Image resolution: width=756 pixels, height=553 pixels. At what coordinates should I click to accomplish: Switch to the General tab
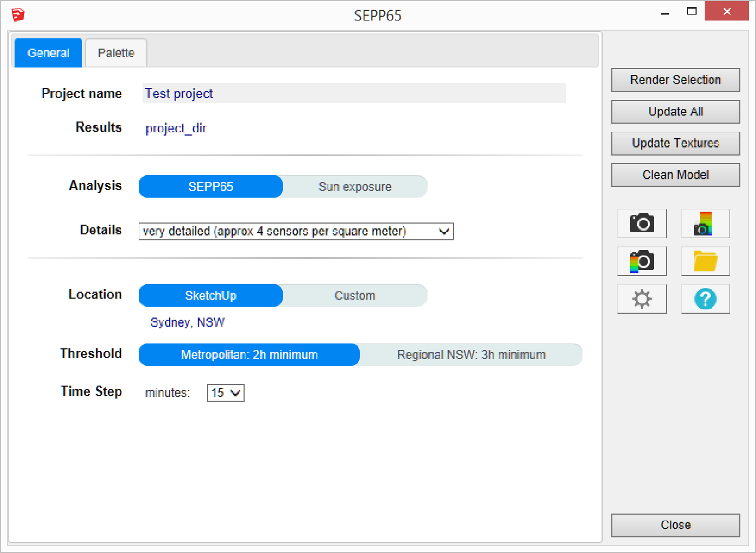tap(48, 53)
